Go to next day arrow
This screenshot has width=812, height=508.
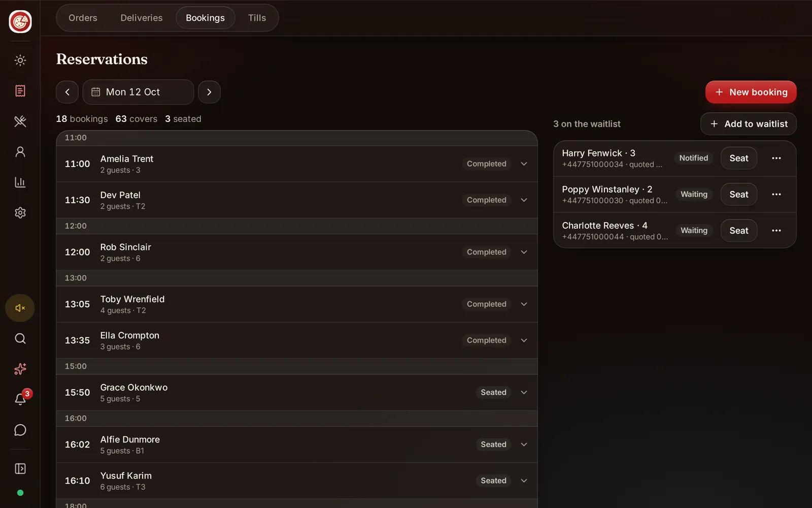pyautogui.click(x=209, y=92)
